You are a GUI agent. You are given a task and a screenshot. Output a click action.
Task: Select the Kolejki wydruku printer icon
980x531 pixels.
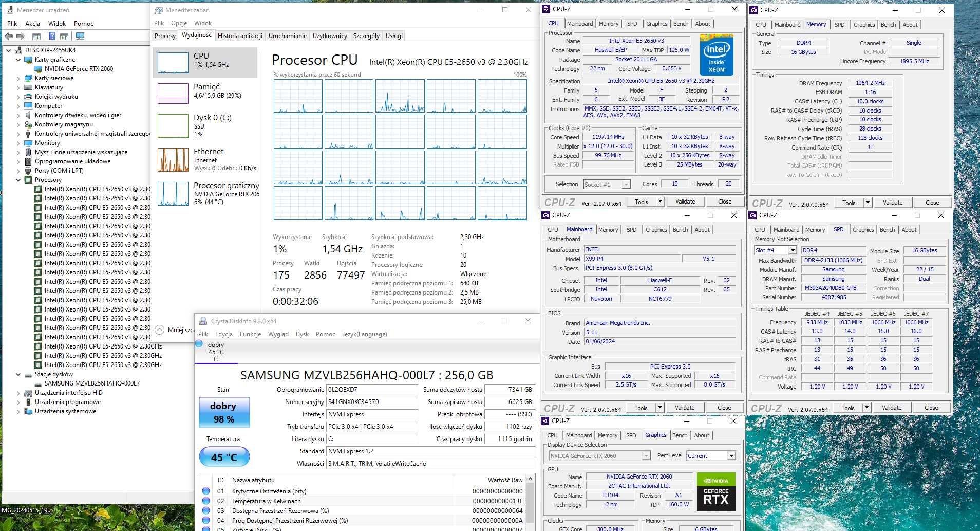tap(29, 97)
